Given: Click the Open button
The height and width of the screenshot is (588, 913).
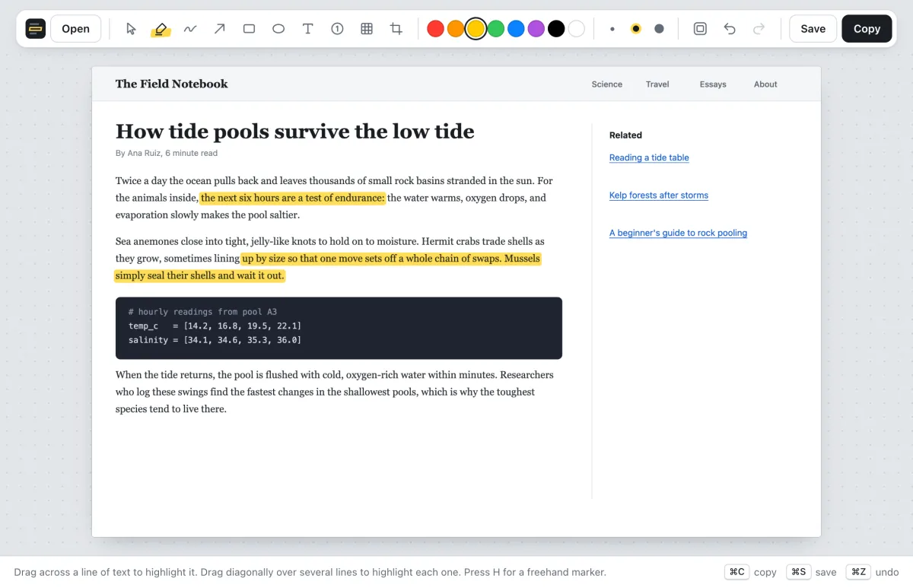Looking at the screenshot, I should tap(76, 29).
